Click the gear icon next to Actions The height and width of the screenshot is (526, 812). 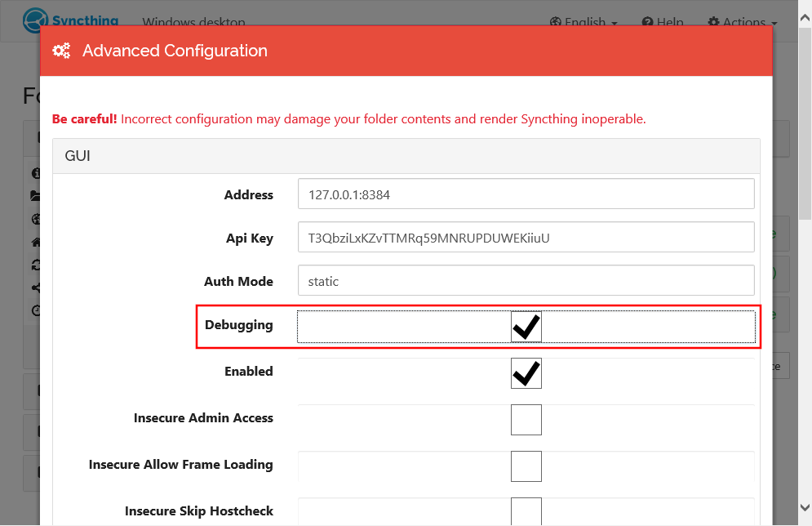pyautogui.click(x=713, y=22)
